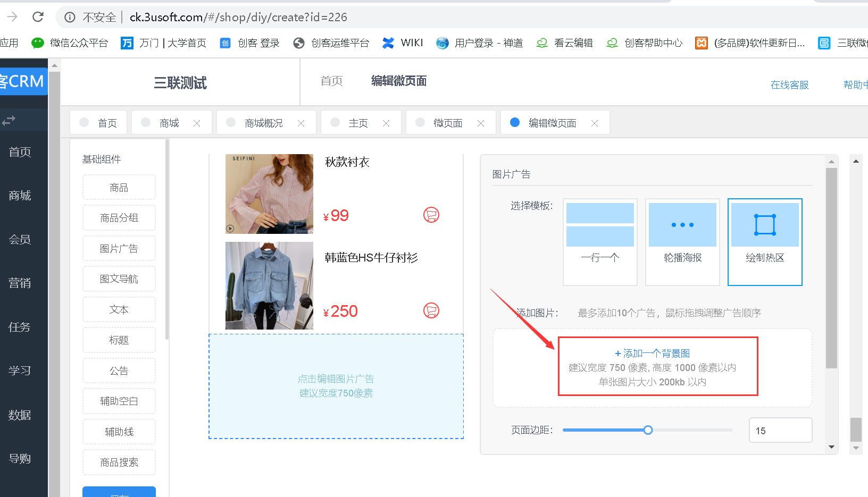Click the settings panel scroll-down arrow

point(831,448)
